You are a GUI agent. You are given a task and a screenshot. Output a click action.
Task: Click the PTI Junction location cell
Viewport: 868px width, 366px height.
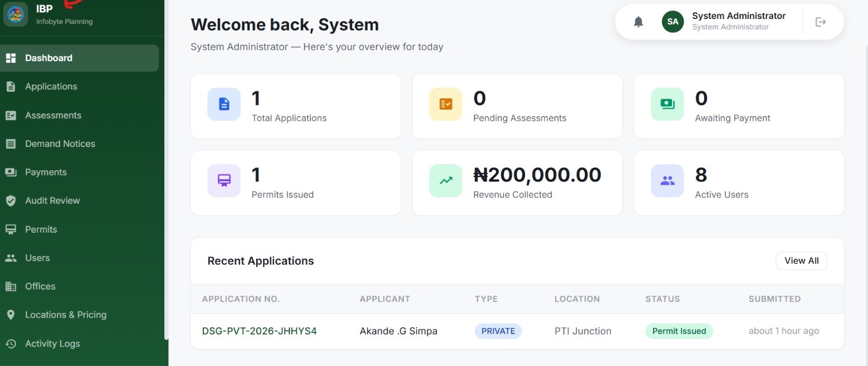(x=583, y=331)
